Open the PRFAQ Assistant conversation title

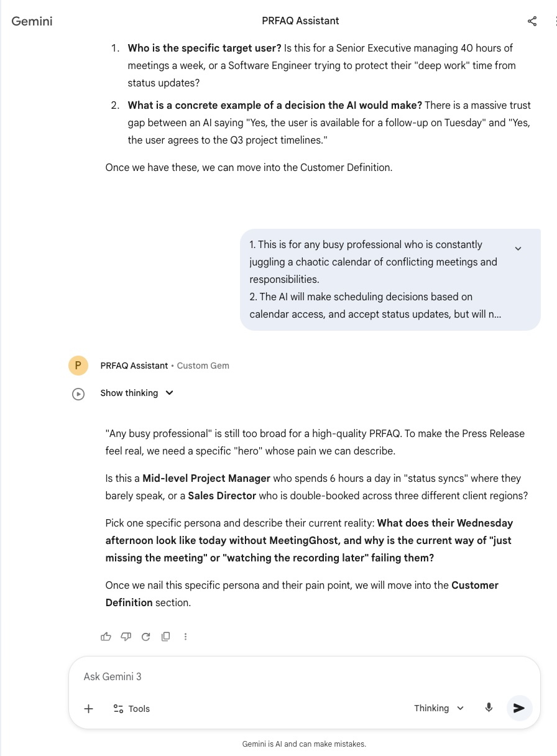pos(300,21)
